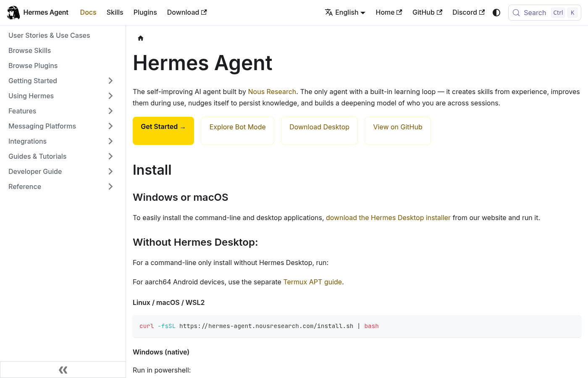Click the language translate icon

point(329,13)
